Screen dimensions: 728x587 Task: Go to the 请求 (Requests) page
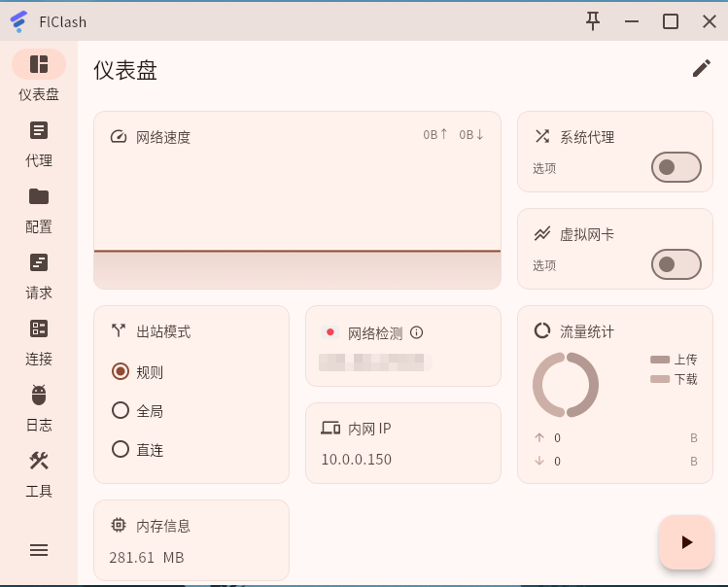(x=39, y=276)
